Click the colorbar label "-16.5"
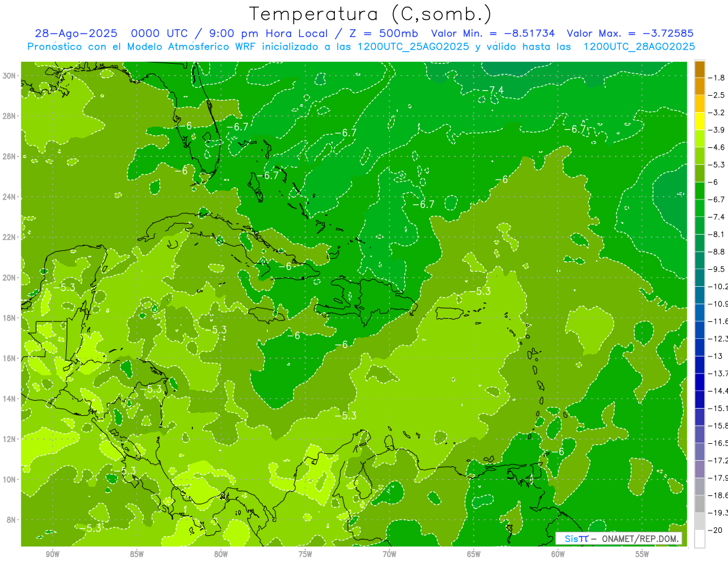This screenshot has height=562, width=728. click(x=719, y=443)
